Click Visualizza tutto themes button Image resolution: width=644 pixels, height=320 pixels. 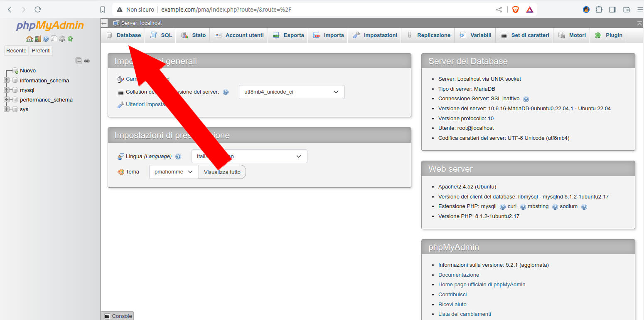point(222,172)
